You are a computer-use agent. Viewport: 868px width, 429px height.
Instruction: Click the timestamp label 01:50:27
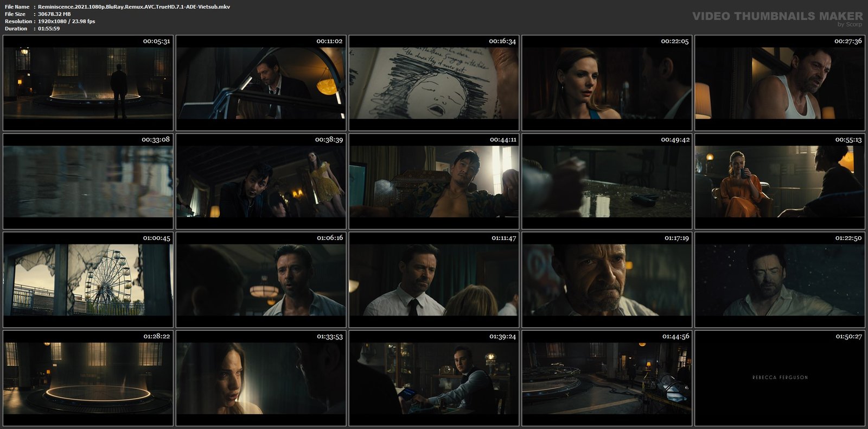(848, 337)
